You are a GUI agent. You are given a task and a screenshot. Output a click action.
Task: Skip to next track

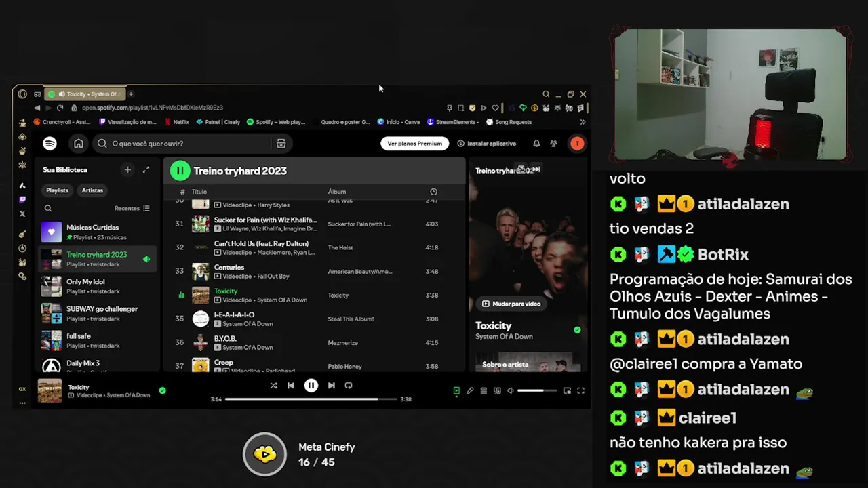331,386
